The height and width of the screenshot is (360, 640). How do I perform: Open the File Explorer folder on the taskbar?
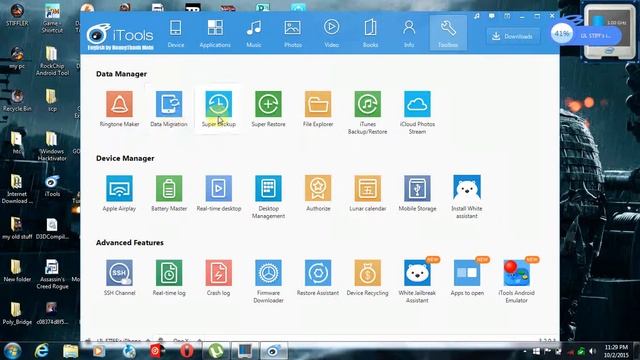[70, 351]
